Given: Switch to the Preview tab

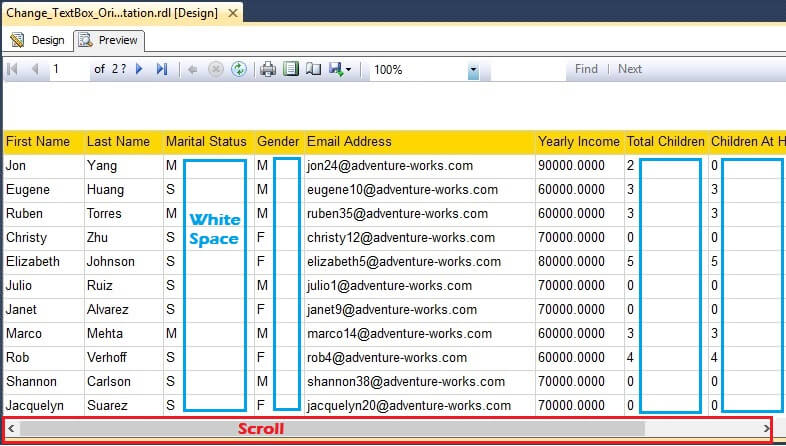Looking at the screenshot, I should [109, 40].
